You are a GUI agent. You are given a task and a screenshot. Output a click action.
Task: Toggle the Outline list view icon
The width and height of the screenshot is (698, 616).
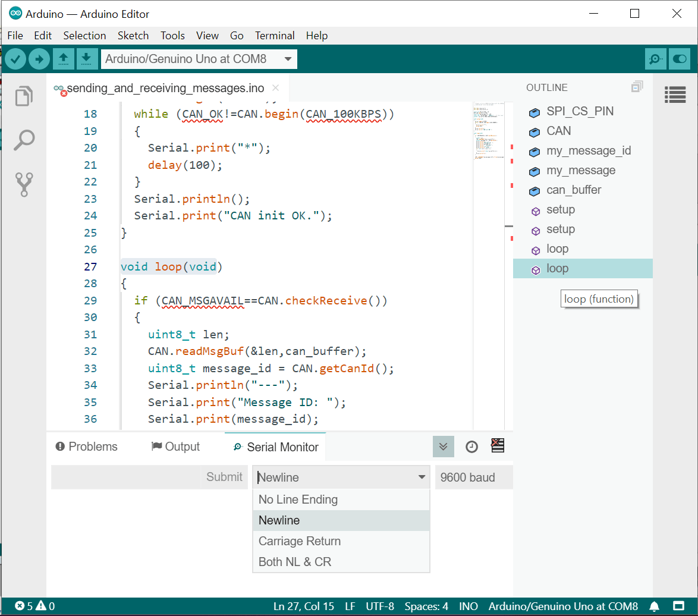point(675,95)
